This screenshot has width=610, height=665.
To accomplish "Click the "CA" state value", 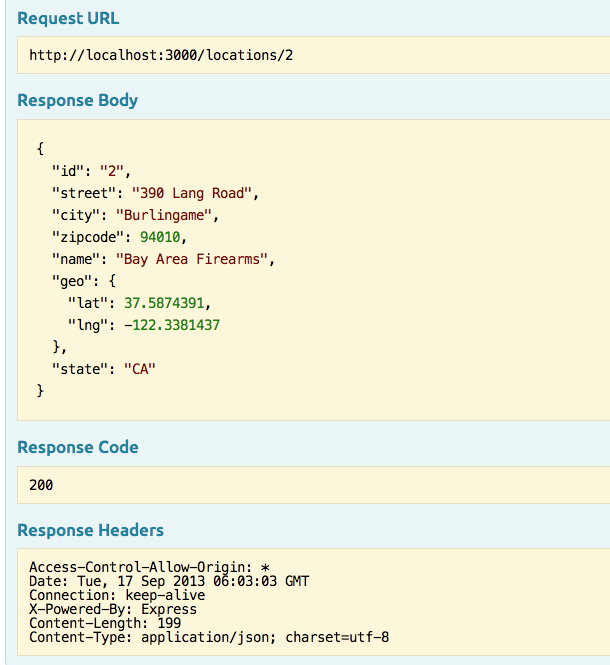I will tap(140, 369).
